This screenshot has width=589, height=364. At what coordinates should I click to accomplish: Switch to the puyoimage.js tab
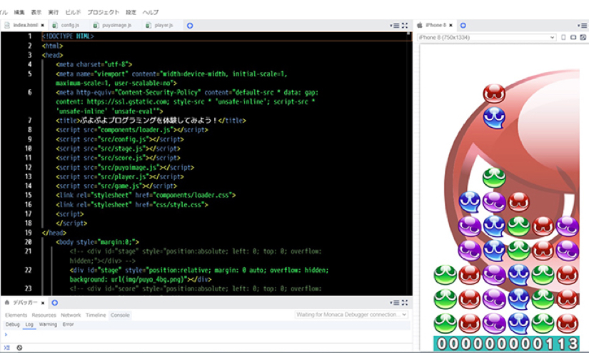(x=116, y=26)
